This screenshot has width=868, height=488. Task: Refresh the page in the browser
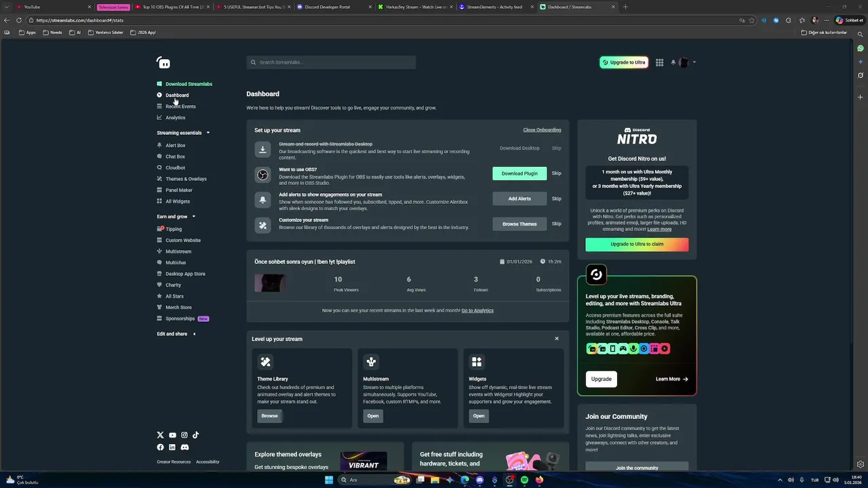coord(19,20)
